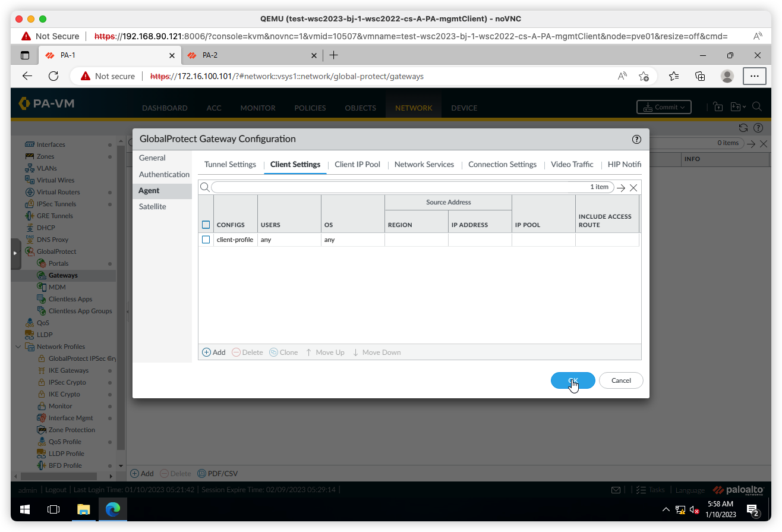This screenshot has height=532, width=782.
Task: Open QoS in the sidebar
Action: (43, 323)
